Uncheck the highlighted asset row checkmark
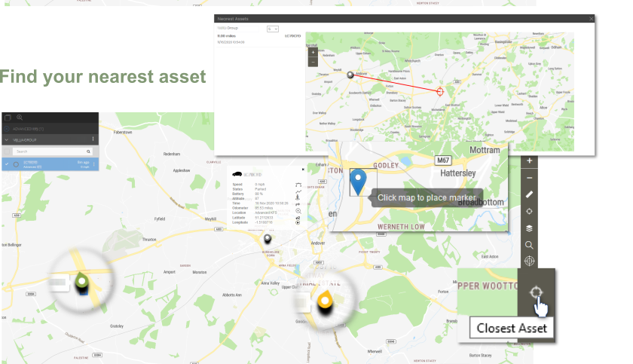The width and height of the screenshot is (633, 364). click(x=7, y=164)
